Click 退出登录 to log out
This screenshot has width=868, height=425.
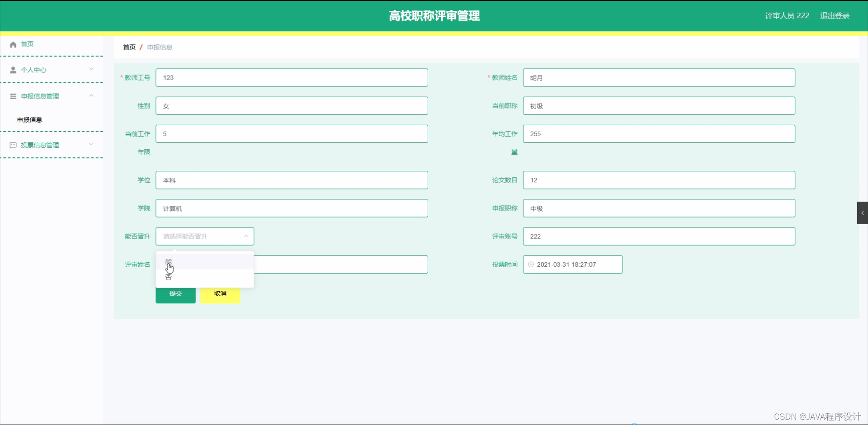(x=835, y=15)
